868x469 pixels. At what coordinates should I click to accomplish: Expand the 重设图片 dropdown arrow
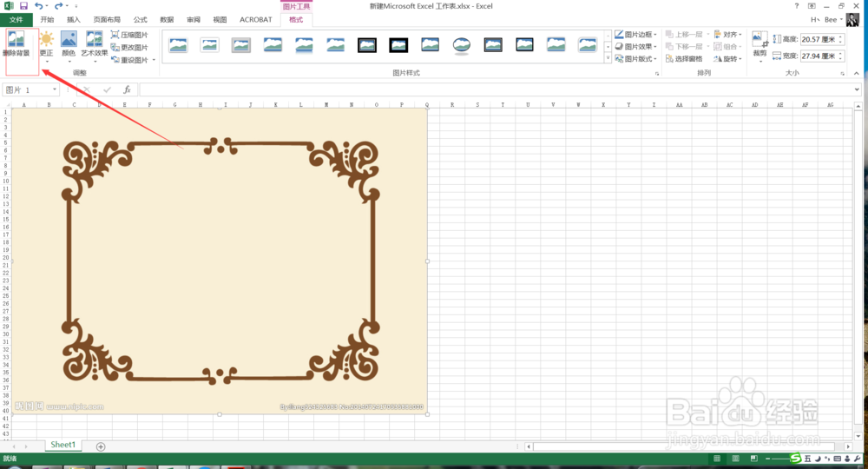click(154, 60)
